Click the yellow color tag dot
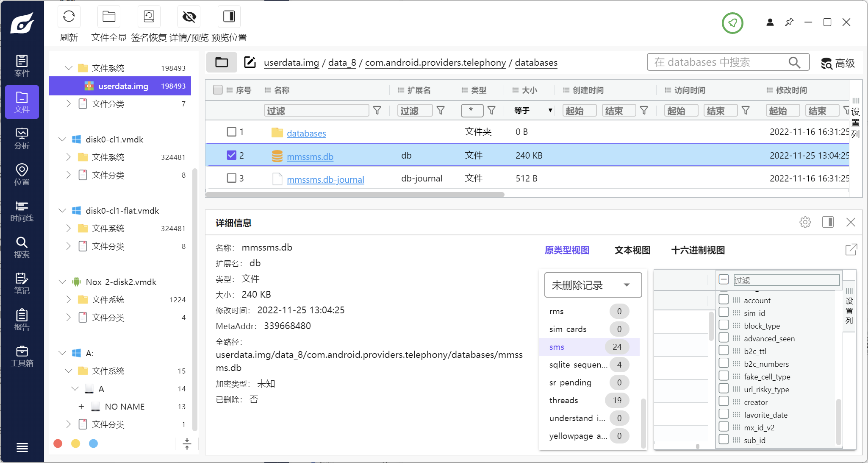The image size is (868, 463). pos(75,443)
